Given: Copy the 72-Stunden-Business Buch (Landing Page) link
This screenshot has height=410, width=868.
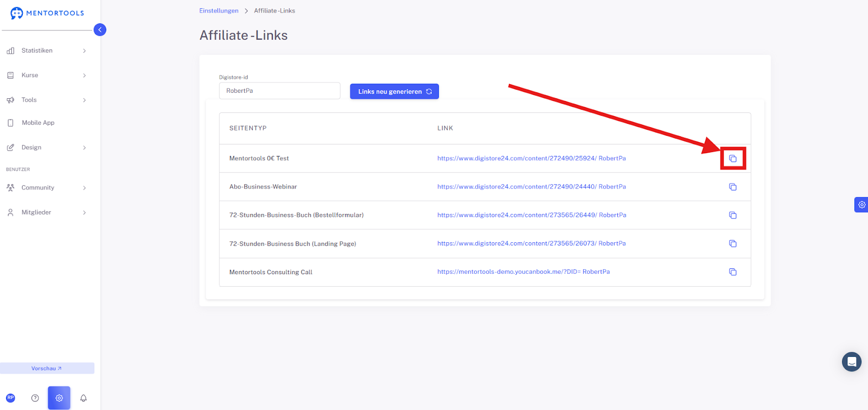Looking at the screenshot, I should point(732,243).
